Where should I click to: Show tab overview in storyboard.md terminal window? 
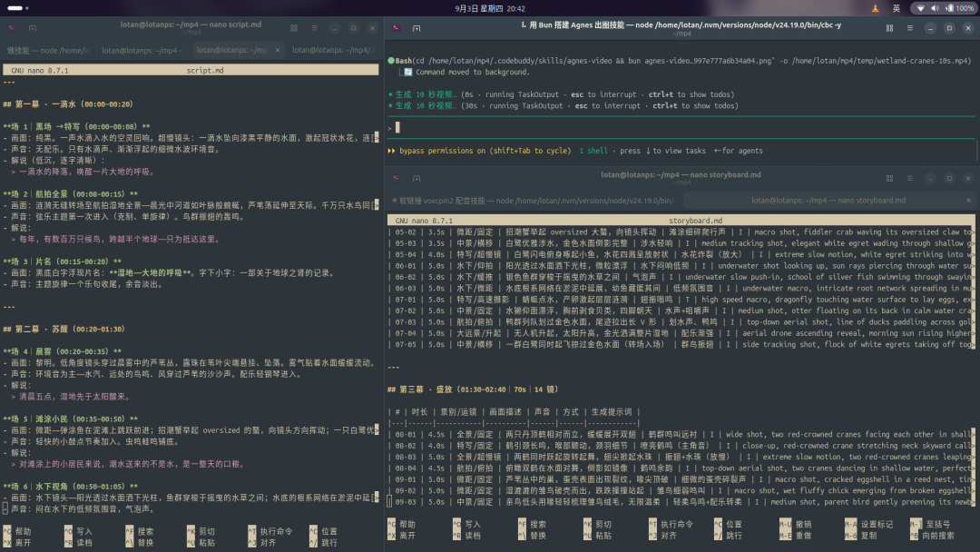click(x=889, y=178)
